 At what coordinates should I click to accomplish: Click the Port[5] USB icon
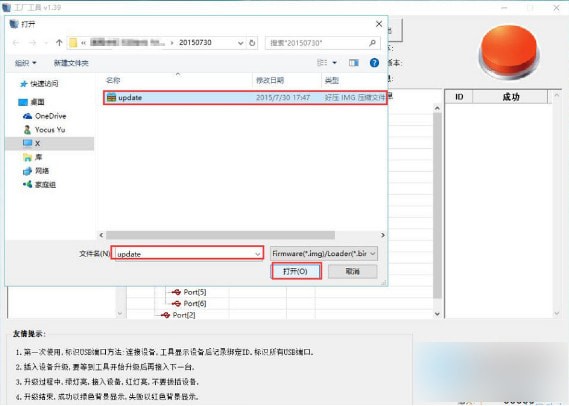(x=176, y=292)
